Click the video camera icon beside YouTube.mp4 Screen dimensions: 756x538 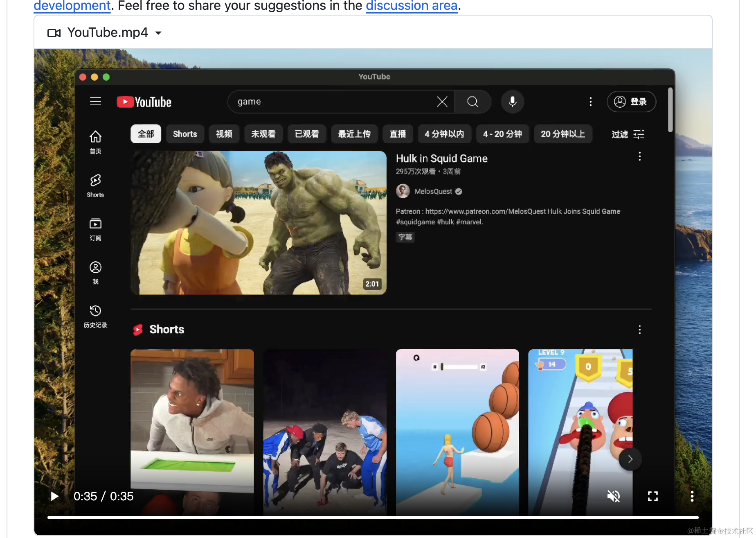54,33
